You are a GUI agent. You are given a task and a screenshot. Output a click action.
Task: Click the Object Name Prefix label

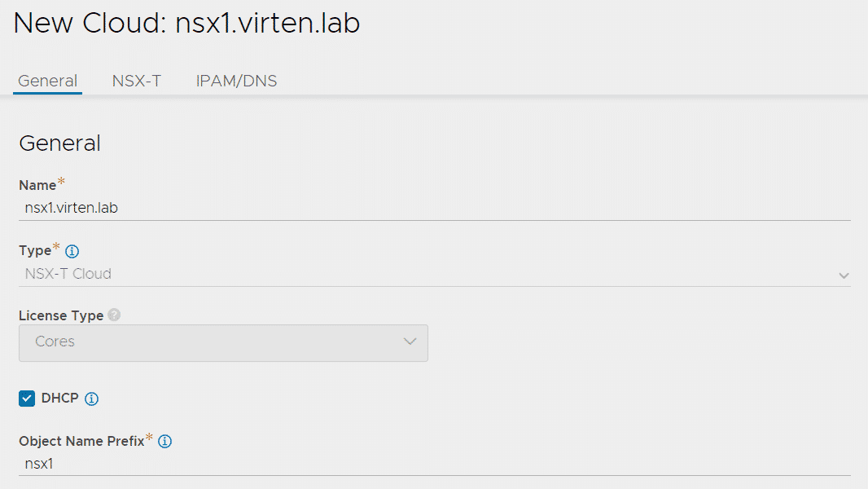[81, 442]
